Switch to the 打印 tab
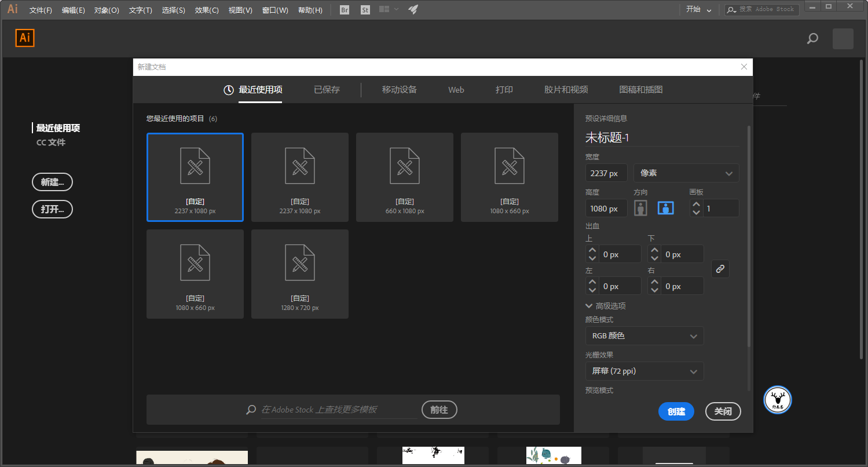Screen dimensions: 868x467 504,90
